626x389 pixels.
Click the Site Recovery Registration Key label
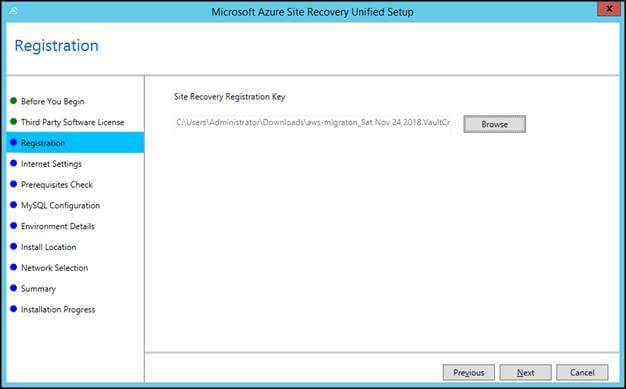coord(230,97)
